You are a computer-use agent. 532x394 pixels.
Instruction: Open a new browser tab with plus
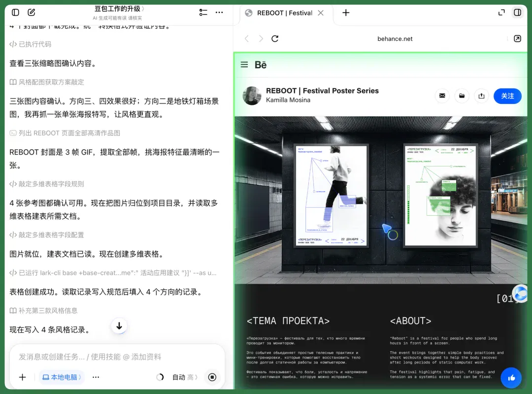click(x=346, y=13)
